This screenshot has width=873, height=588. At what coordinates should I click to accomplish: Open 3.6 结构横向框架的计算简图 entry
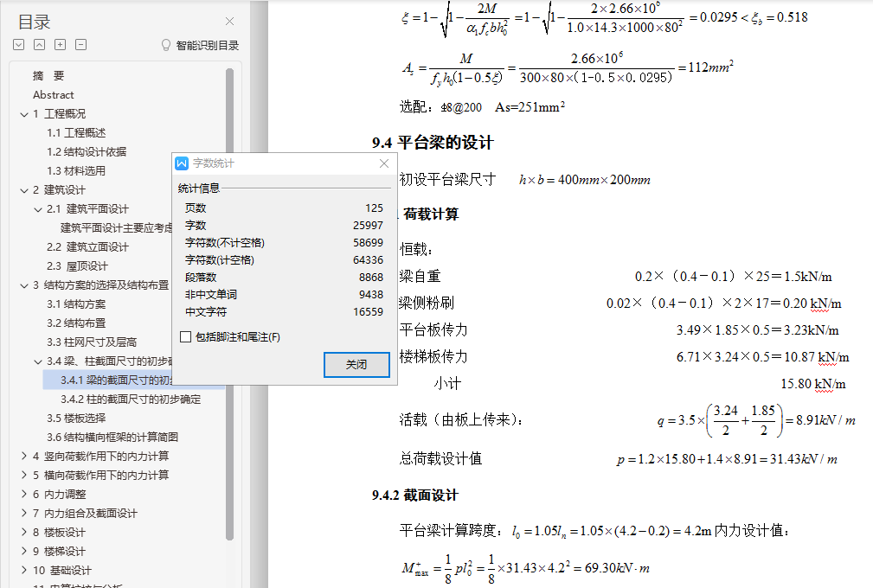click(112, 438)
